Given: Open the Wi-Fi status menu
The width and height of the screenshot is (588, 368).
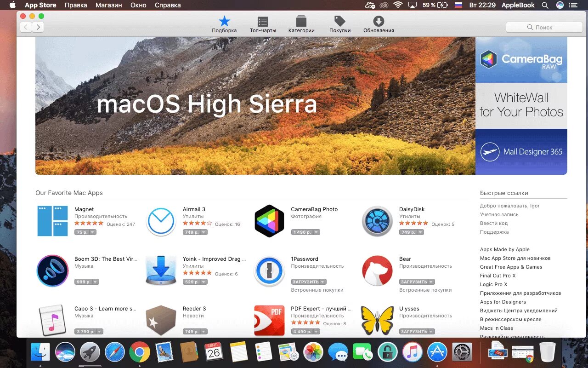Looking at the screenshot, I should 398,5.
